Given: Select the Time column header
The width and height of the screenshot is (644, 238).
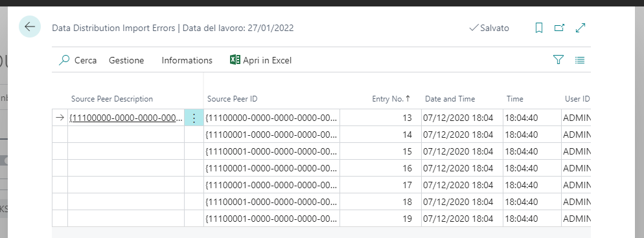Looking at the screenshot, I should click(x=514, y=99).
